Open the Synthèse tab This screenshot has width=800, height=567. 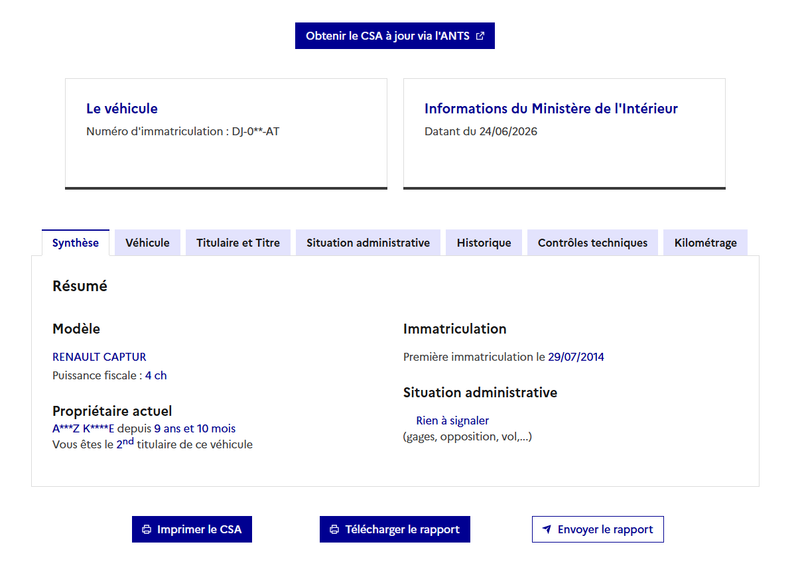76,243
